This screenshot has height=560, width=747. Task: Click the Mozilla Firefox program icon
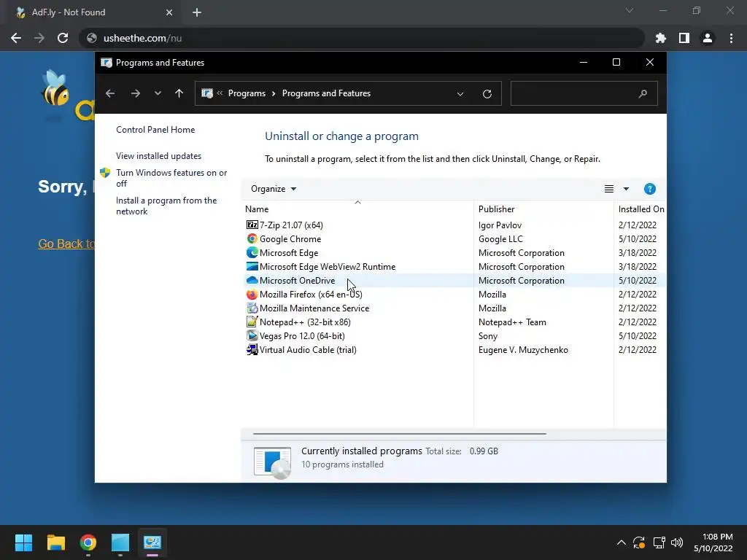[x=252, y=295]
